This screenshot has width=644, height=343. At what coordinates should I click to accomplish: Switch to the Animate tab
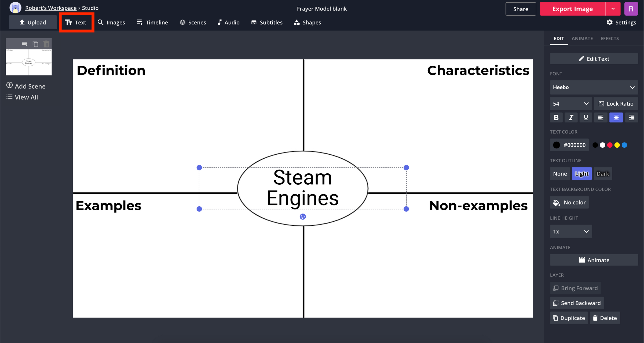[x=582, y=38]
